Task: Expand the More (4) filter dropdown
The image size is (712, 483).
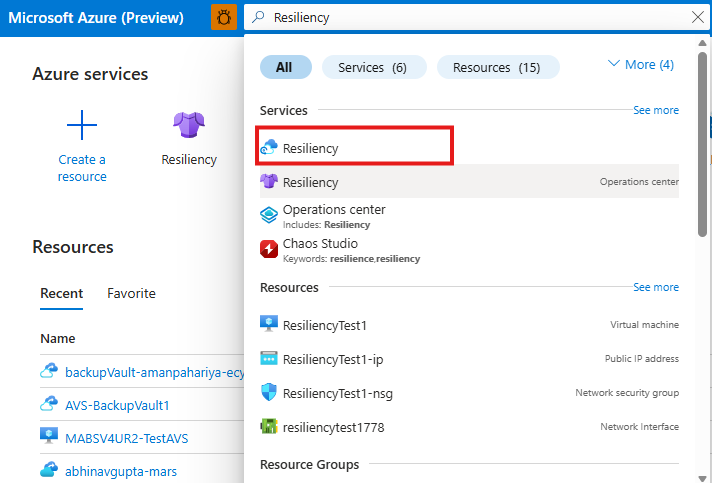Action: [640, 64]
